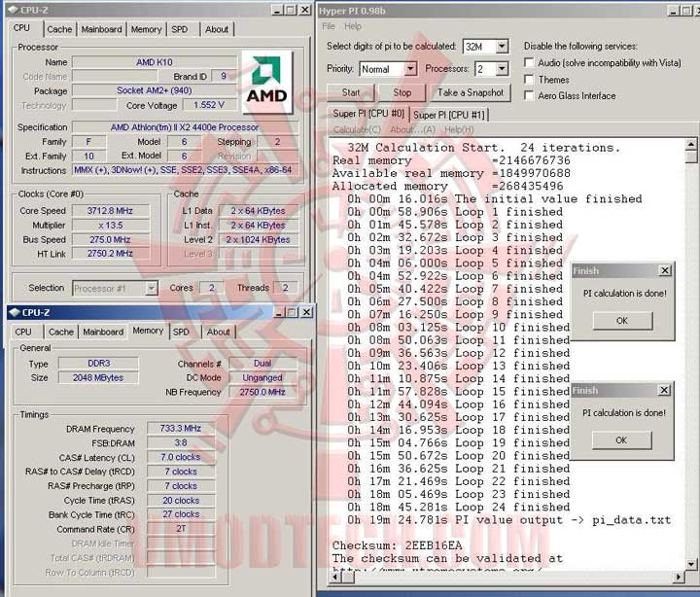The width and height of the screenshot is (700, 597).
Task: Click OK in lower Finish dialog
Action: (x=621, y=440)
